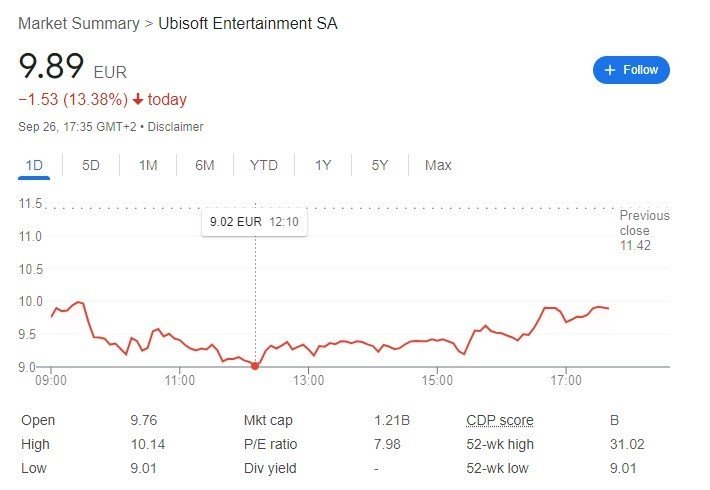The width and height of the screenshot is (710, 490).
Task: Open the 6M chart range
Action: [205, 165]
